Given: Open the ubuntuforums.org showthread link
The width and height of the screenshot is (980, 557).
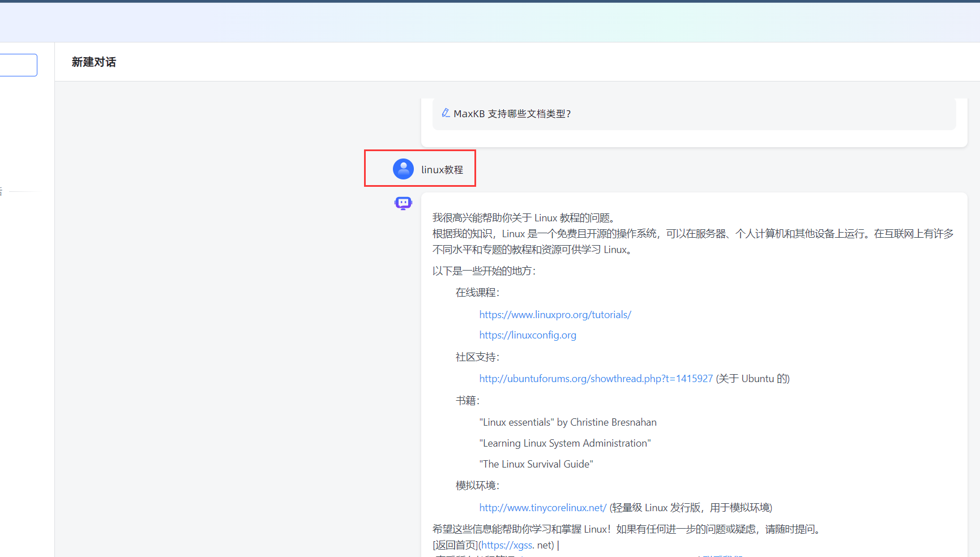Looking at the screenshot, I should pyautogui.click(x=596, y=379).
